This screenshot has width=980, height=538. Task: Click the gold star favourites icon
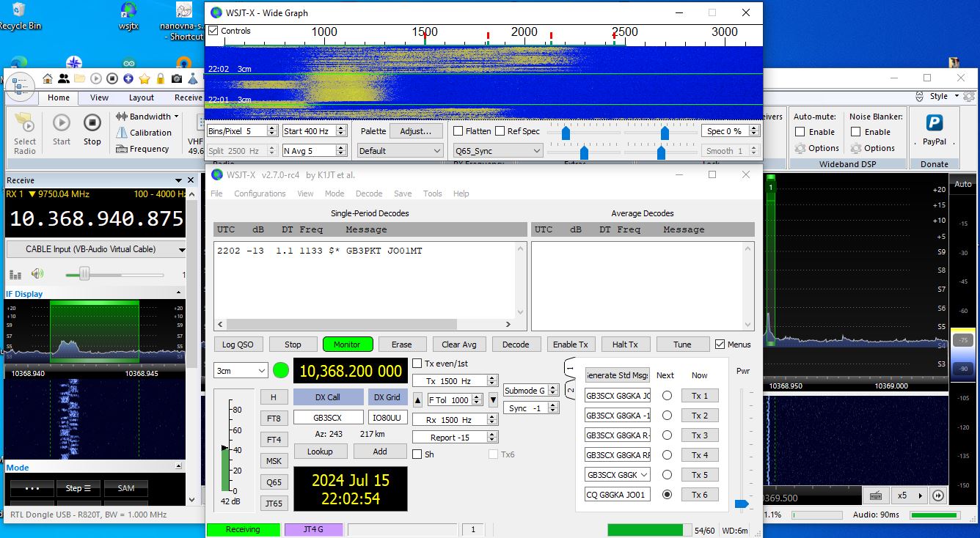pos(145,78)
